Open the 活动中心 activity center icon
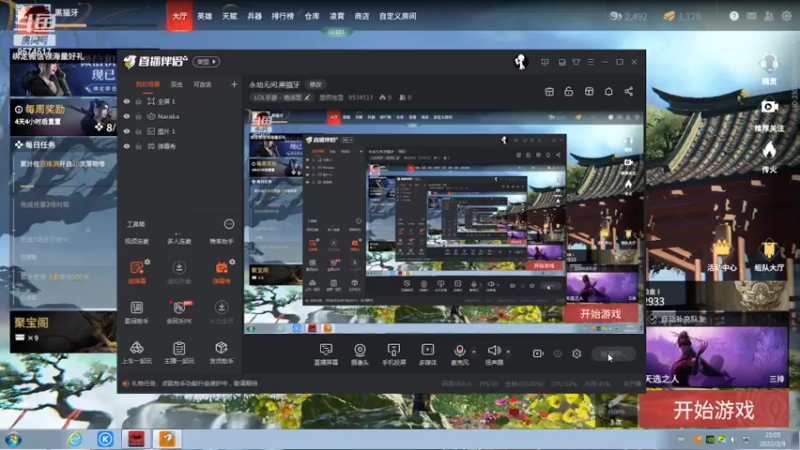The width and height of the screenshot is (800, 450). [721, 256]
